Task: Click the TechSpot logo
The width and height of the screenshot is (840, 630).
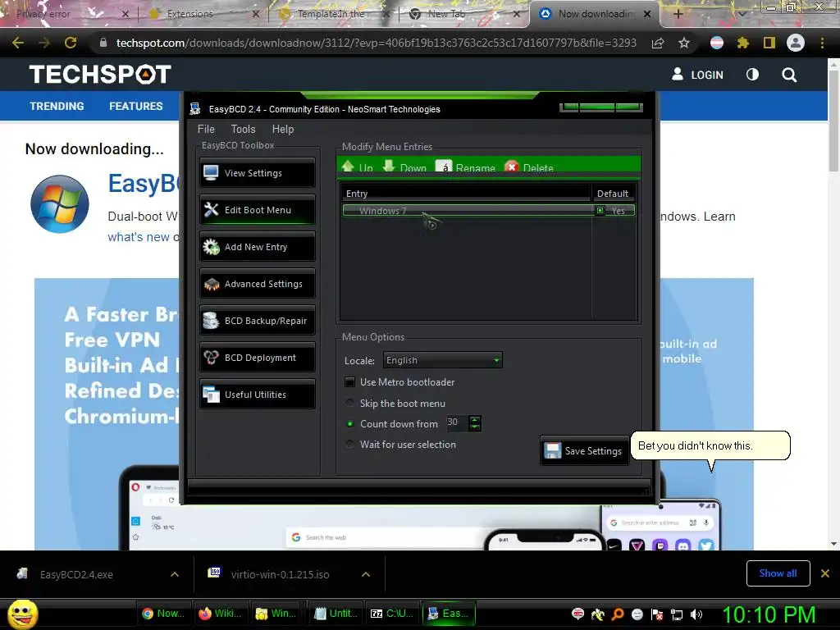Action: pyautogui.click(x=100, y=75)
